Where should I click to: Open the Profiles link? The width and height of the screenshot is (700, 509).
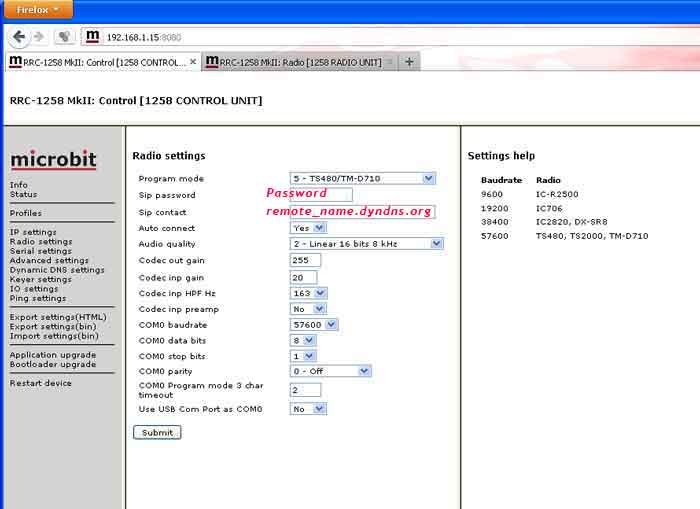(x=26, y=213)
